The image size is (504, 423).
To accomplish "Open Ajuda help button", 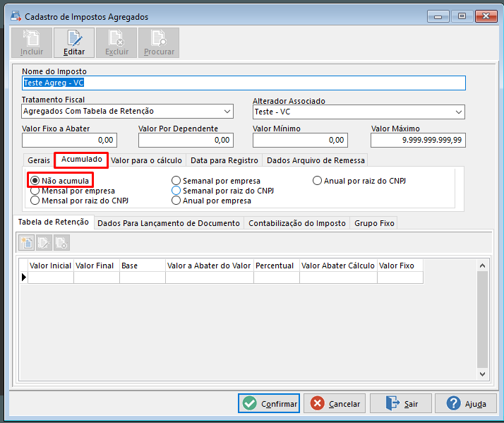I will 466,403.
